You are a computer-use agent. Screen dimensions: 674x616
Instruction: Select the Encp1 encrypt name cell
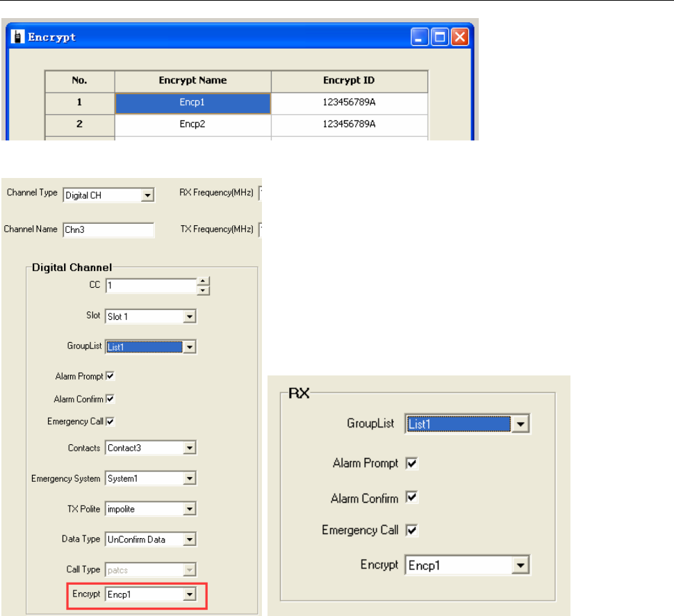click(x=192, y=103)
